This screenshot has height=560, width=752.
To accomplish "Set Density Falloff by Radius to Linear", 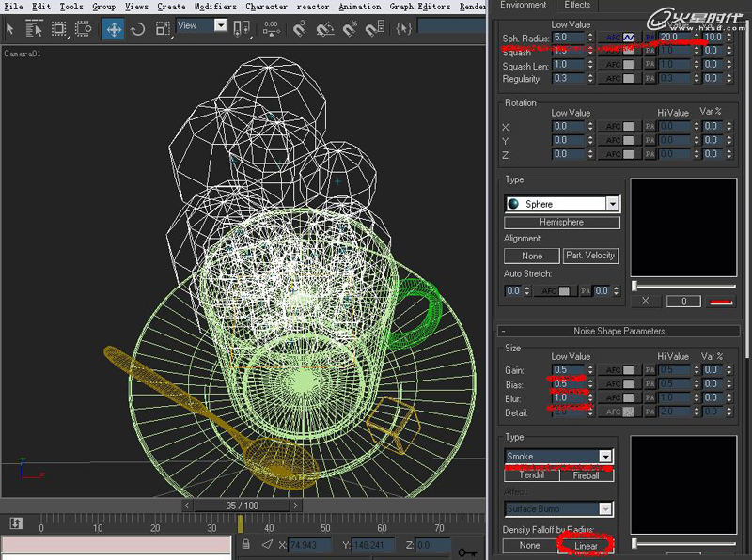I will (x=586, y=546).
